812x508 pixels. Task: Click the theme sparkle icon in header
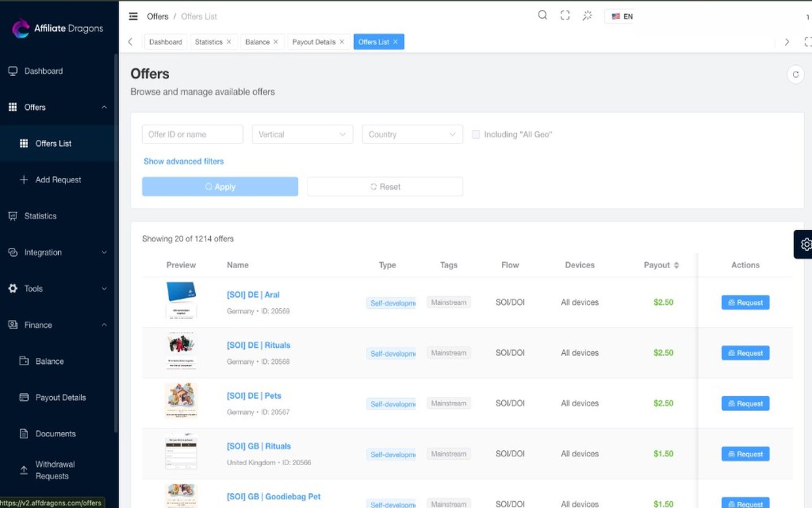tap(588, 15)
